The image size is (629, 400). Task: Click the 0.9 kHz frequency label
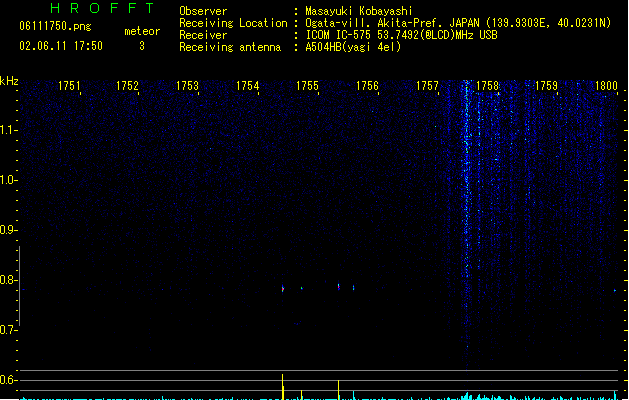click(8, 230)
